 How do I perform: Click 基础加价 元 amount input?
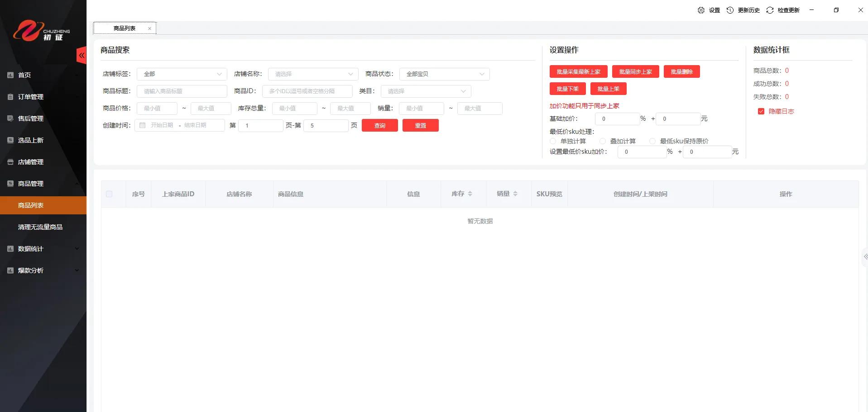(x=678, y=119)
